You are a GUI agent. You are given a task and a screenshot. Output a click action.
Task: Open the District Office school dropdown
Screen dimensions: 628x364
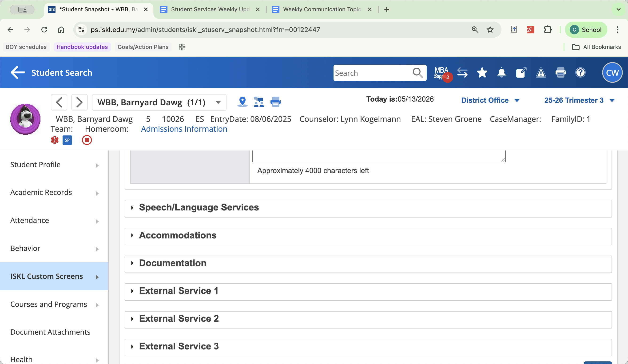point(490,100)
